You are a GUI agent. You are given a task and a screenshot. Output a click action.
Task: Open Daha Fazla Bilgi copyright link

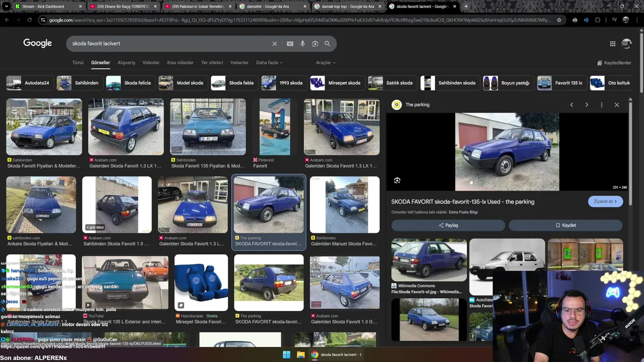(x=463, y=212)
